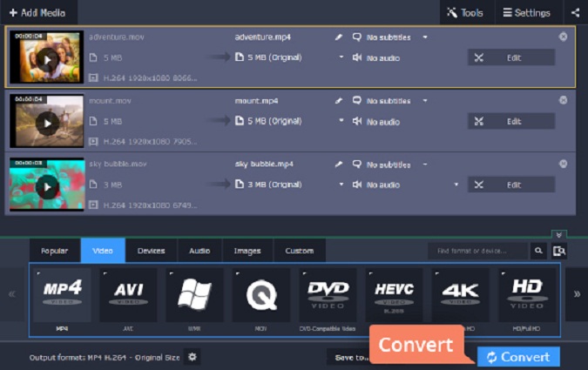Remove mount.mov with its close icon
This screenshot has height=370, width=588.
[x=563, y=101]
